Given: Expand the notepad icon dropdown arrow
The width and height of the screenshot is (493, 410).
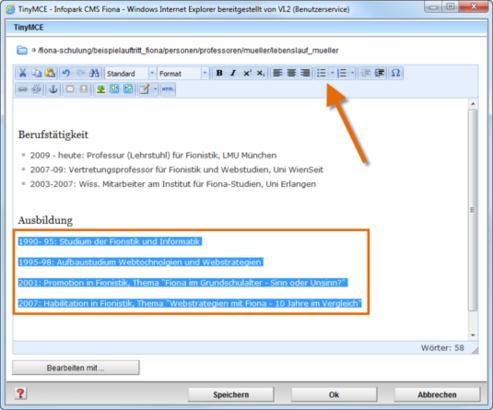Looking at the screenshot, I should (x=155, y=89).
